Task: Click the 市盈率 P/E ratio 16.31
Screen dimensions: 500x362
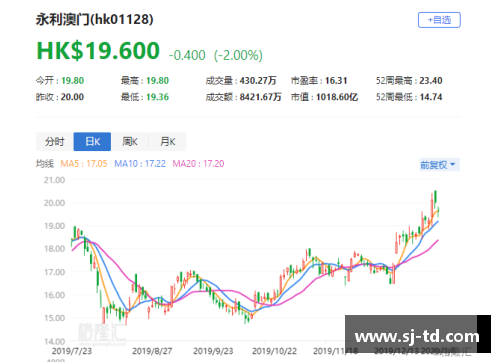Action: pyautogui.click(x=336, y=81)
